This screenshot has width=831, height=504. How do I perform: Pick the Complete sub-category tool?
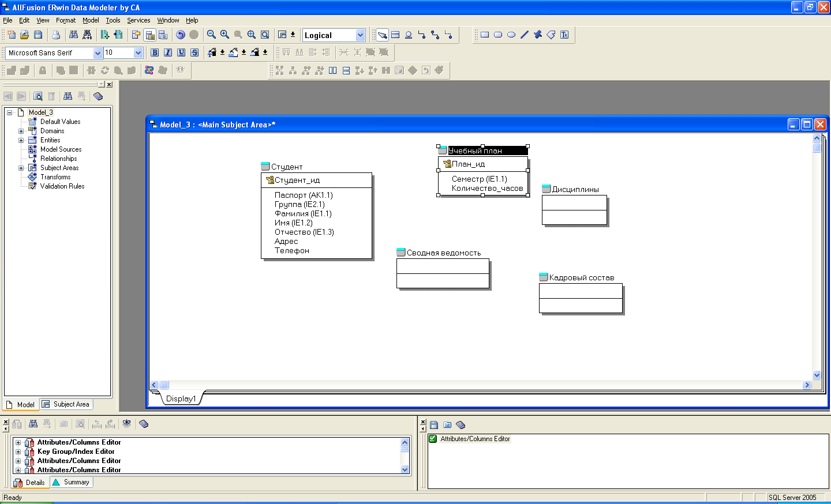pyautogui.click(x=409, y=35)
